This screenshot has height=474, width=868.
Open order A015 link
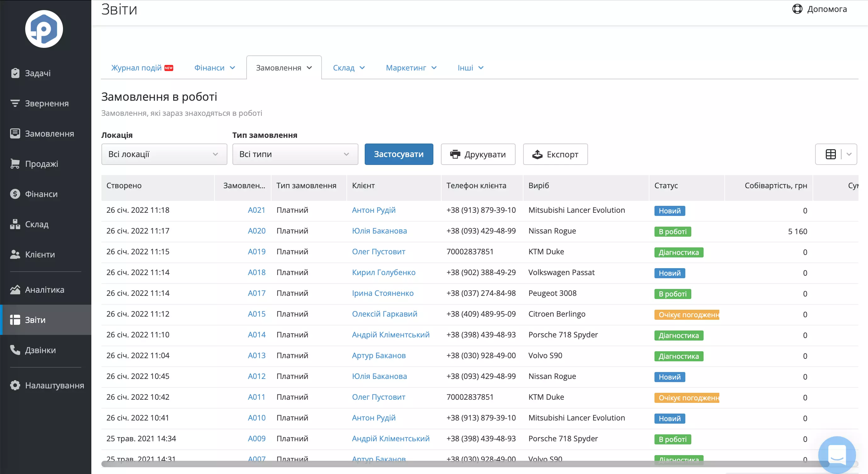pyautogui.click(x=256, y=314)
